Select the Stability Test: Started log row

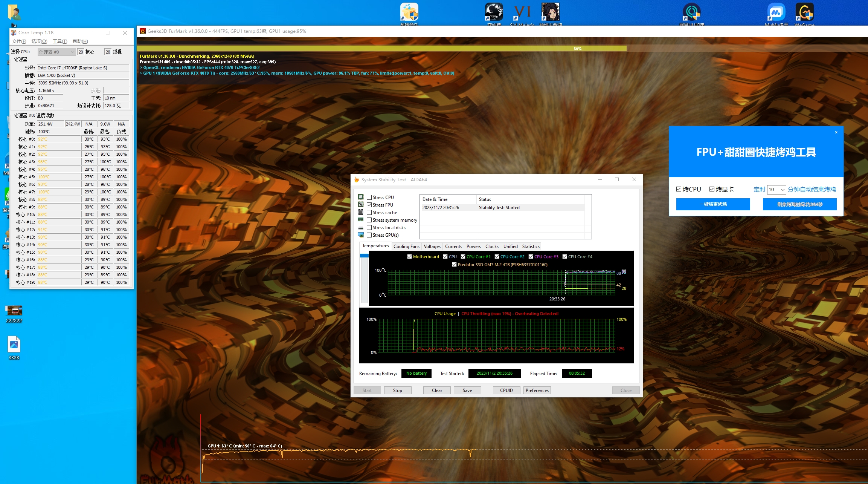tap(502, 207)
